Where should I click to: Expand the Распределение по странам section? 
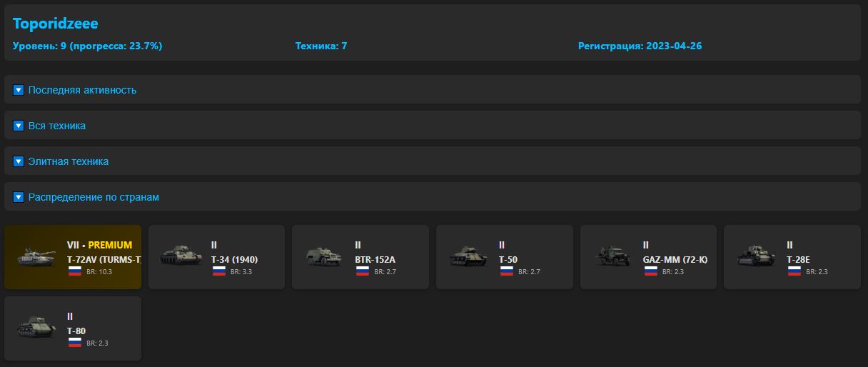tap(94, 197)
